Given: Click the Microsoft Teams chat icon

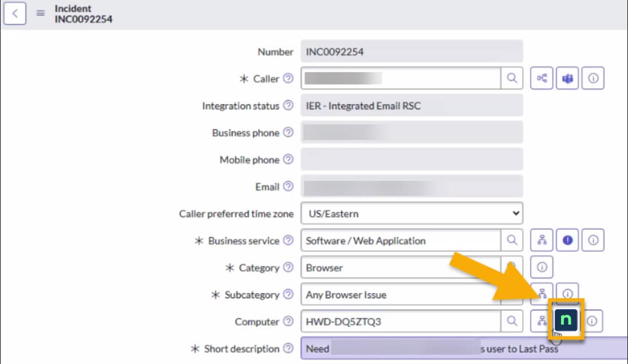Looking at the screenshot, I should [x=567, y=79].
